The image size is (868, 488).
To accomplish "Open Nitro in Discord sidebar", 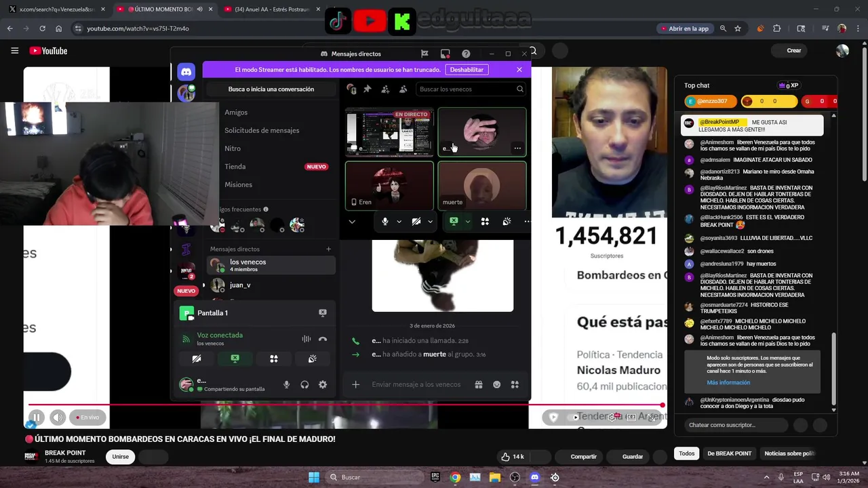I will 233,148.
